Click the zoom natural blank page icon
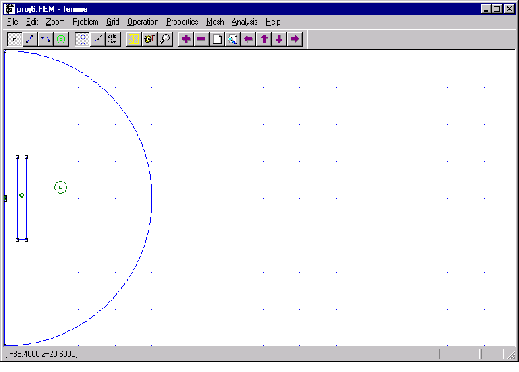 (x=217, y=39)
